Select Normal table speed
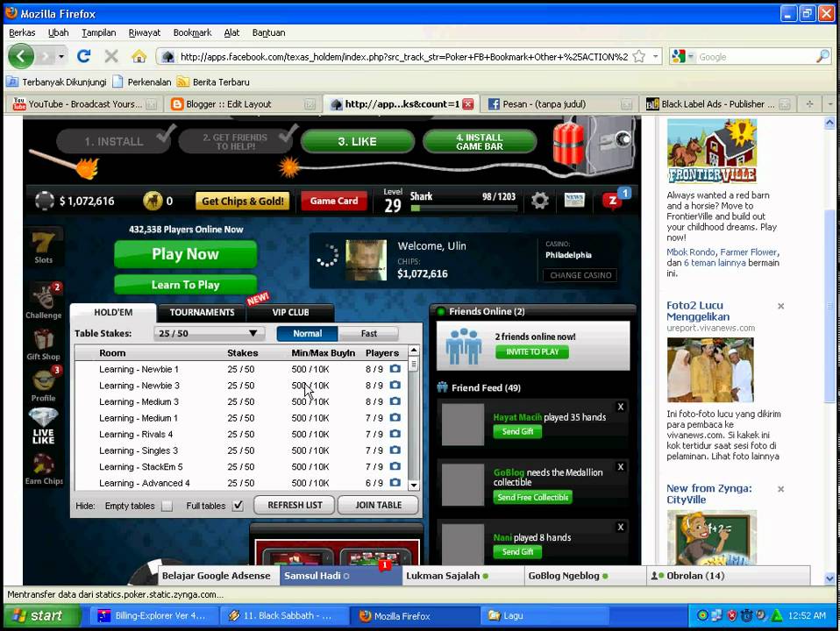Image resolution: width=840 pixels, height=631 pixels. pyautogui.click(x=307, y=333)
